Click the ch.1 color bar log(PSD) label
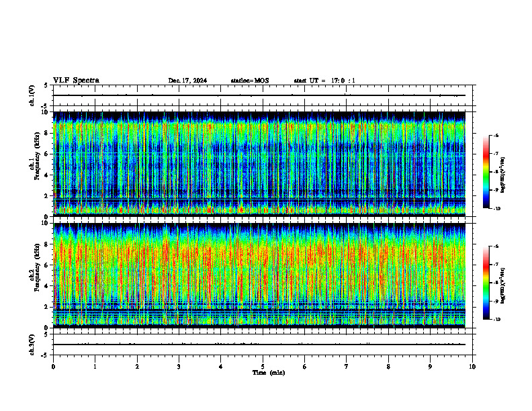Image resolution: width=532 pixels, height=411 pixels. pyautogui.click(x=503, y=175)
